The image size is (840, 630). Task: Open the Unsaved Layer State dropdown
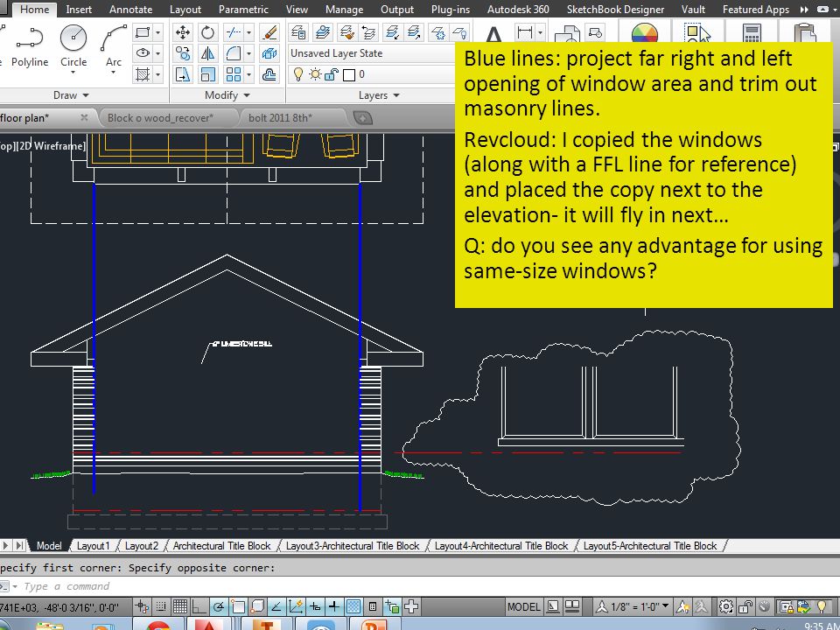point(372,53)
